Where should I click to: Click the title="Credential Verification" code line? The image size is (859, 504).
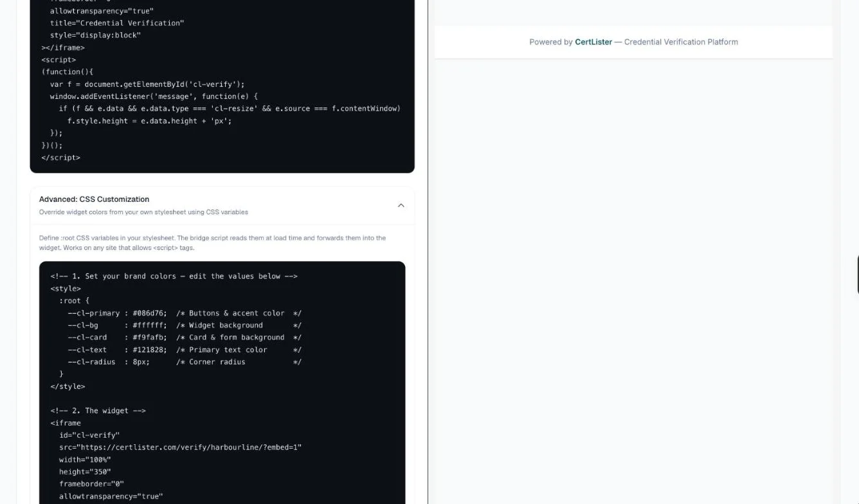(x=117, y=23)
